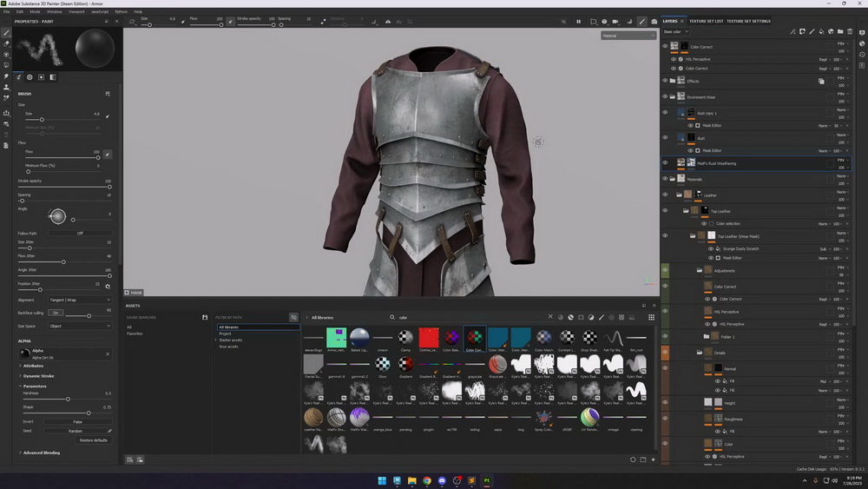Select the Projection tool
This screenshot has height=489, width=868.
[6, 54]
